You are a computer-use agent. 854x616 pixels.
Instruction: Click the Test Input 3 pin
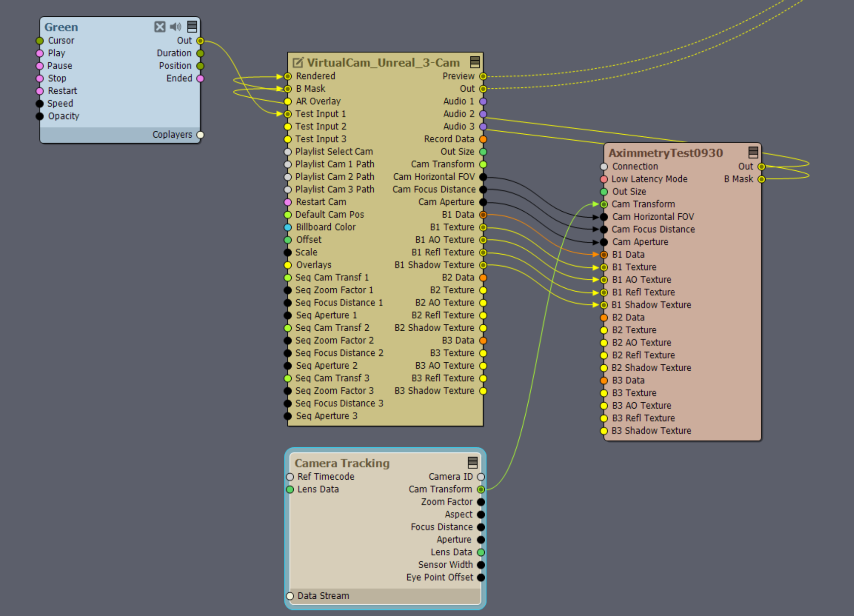(x=288, y=139)
